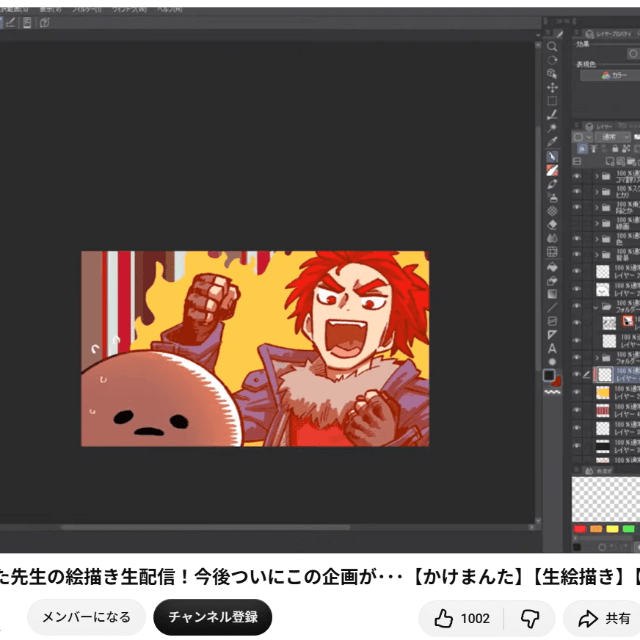The image size is (640, 640).
Task: Click the document icon in top command bar
Action: [x=27, y=23]
